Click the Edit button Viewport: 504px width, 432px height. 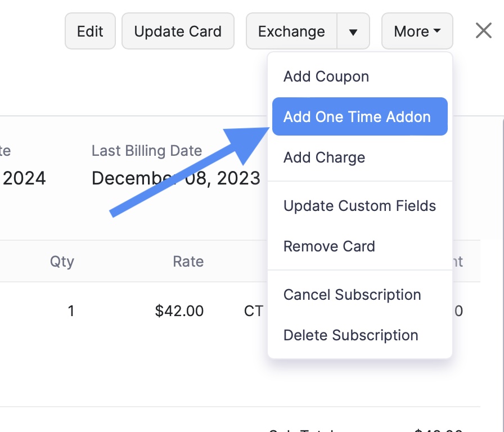pyautogui.click(x=90, y=31)
